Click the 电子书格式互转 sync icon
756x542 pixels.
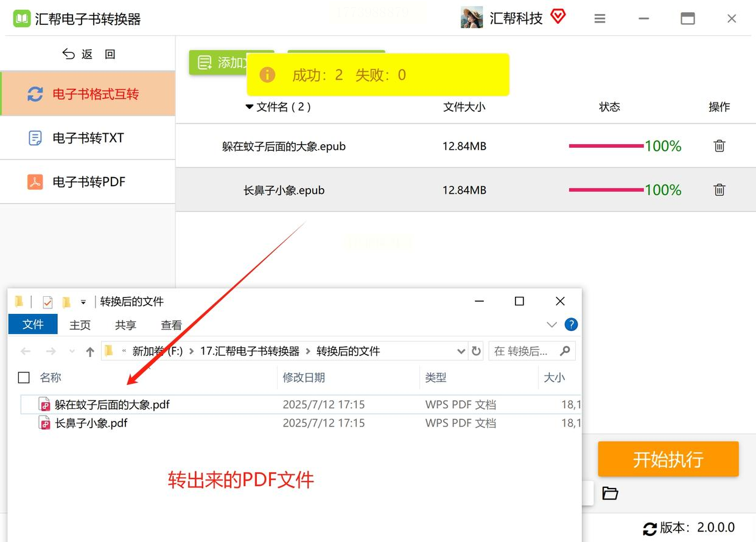tap(35, 94)
